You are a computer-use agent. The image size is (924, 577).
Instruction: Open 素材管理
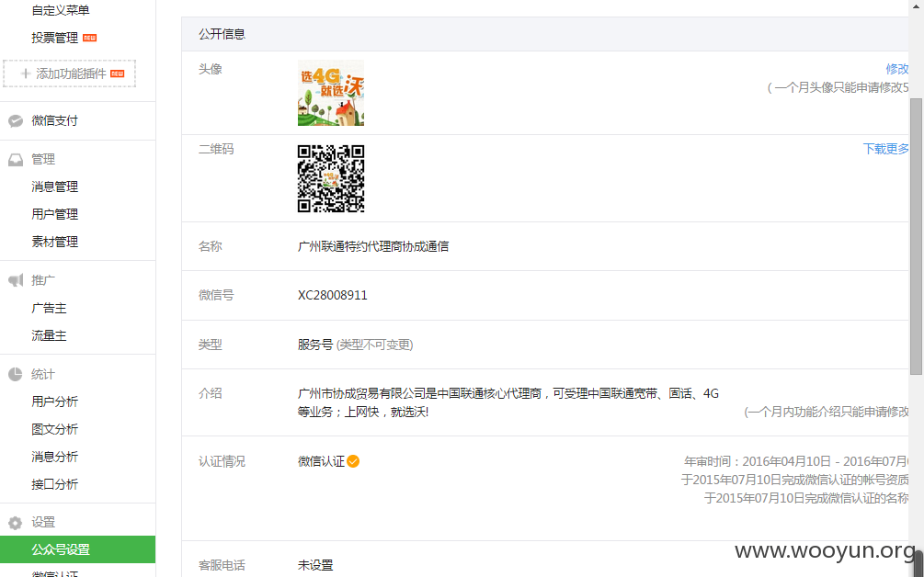tap(55, 242)
